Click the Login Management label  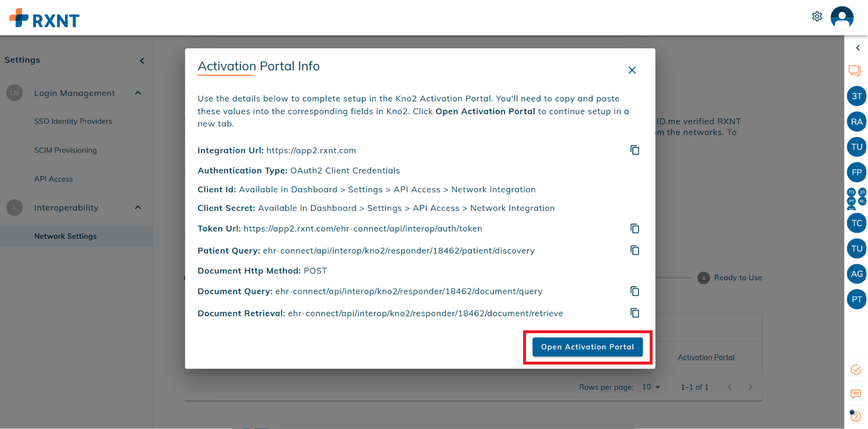[74, 93]
